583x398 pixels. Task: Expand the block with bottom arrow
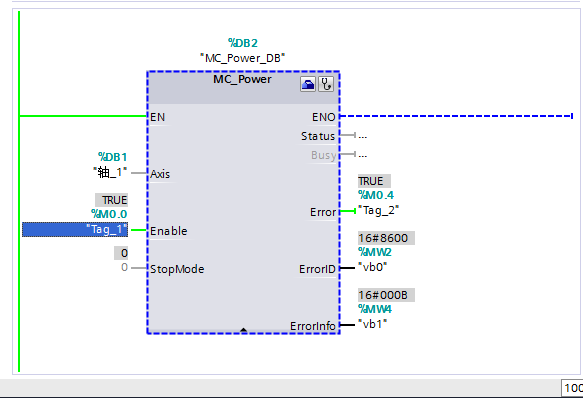[244, 330]
